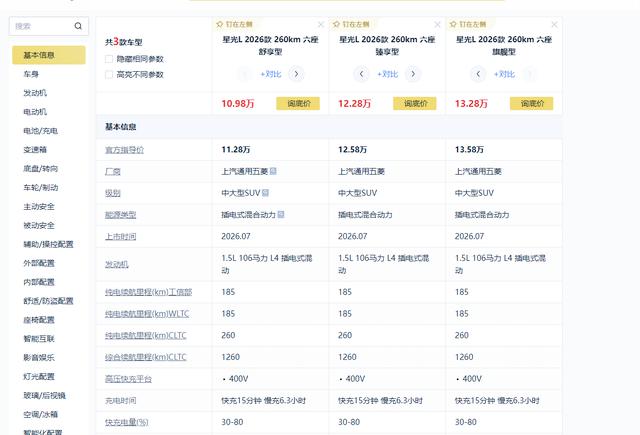
Task: Click info icon beside 上汽通用五菱
Action: [x=273, y=171]
